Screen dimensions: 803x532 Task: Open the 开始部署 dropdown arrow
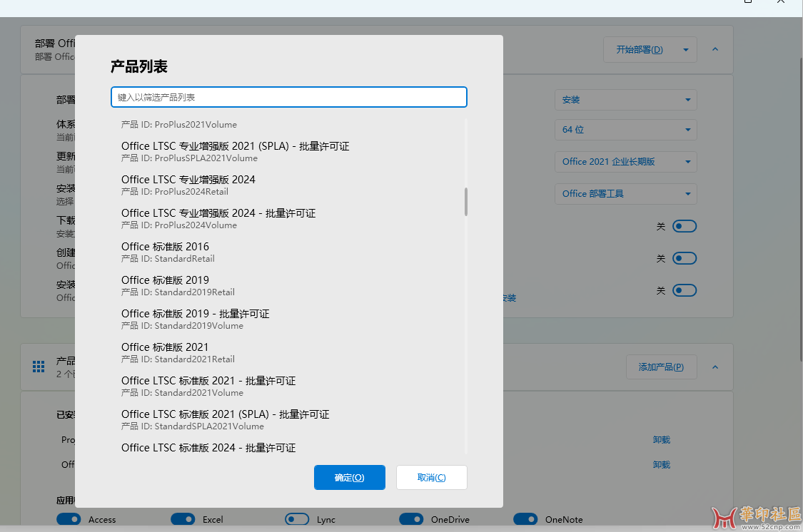686,50
